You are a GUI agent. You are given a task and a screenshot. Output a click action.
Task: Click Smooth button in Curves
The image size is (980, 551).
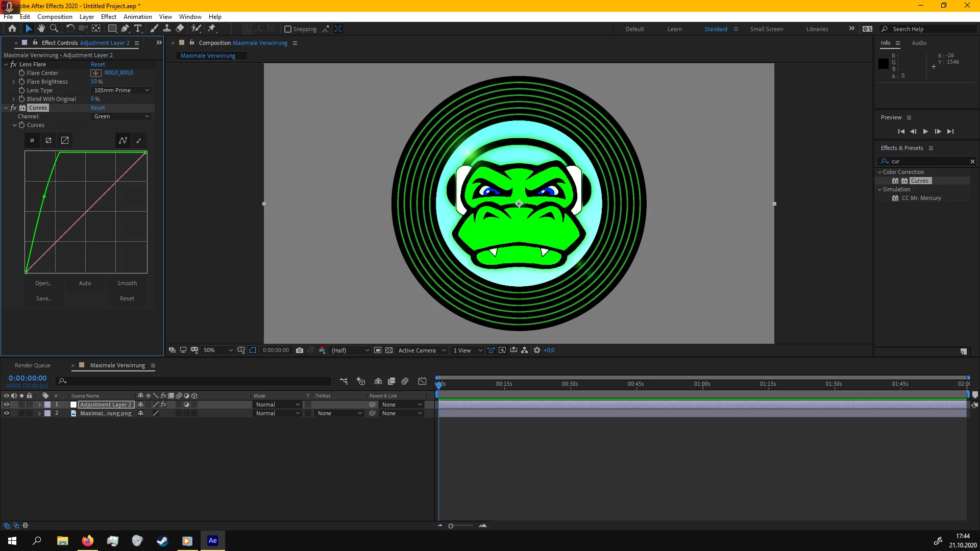pyautogui.click(x=127, y=283)
